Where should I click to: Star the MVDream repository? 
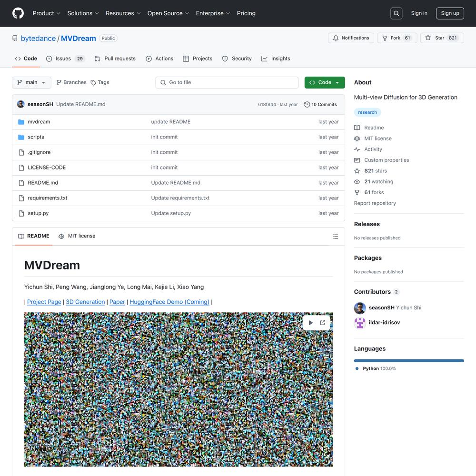click(442, 38)
